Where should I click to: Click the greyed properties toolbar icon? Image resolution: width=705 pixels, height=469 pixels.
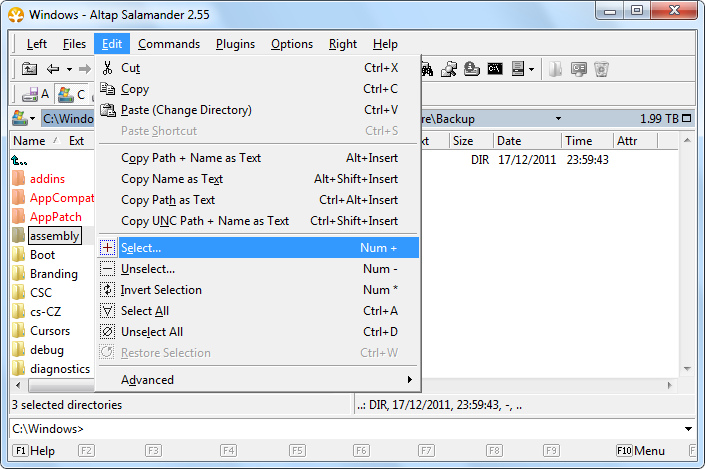pyautogui.click(x=579, y=69)
